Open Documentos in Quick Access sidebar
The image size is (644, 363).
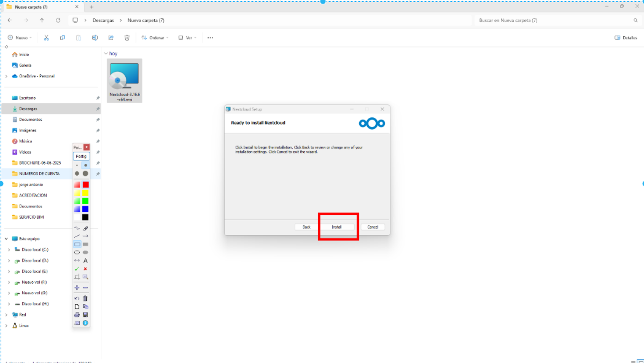[x=30, y=120]
